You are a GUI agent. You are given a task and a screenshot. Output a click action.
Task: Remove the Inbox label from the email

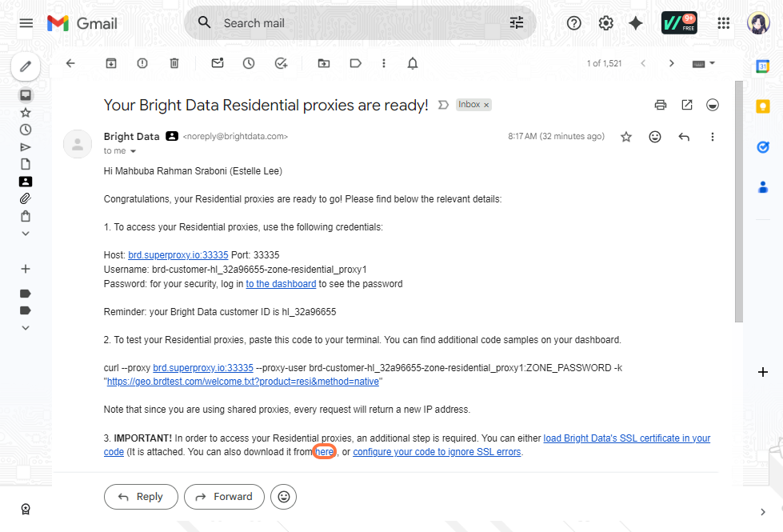coord(486,105)
